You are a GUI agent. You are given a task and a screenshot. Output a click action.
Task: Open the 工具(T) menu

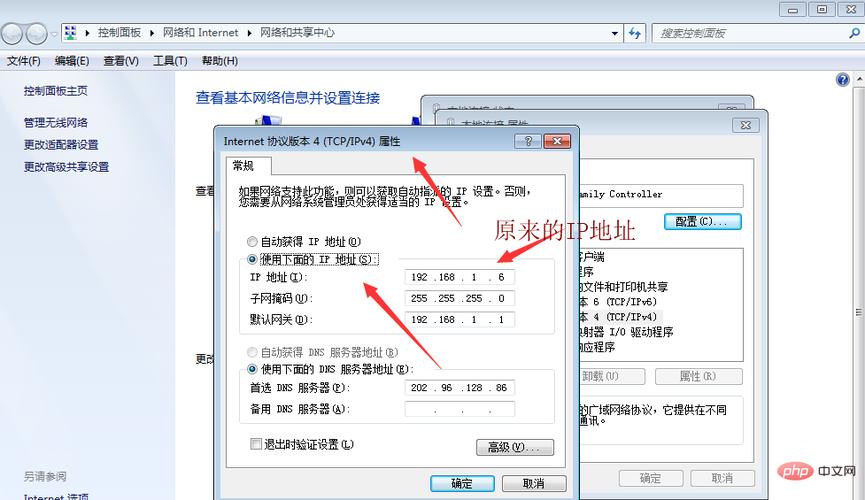tap(170, 61)
